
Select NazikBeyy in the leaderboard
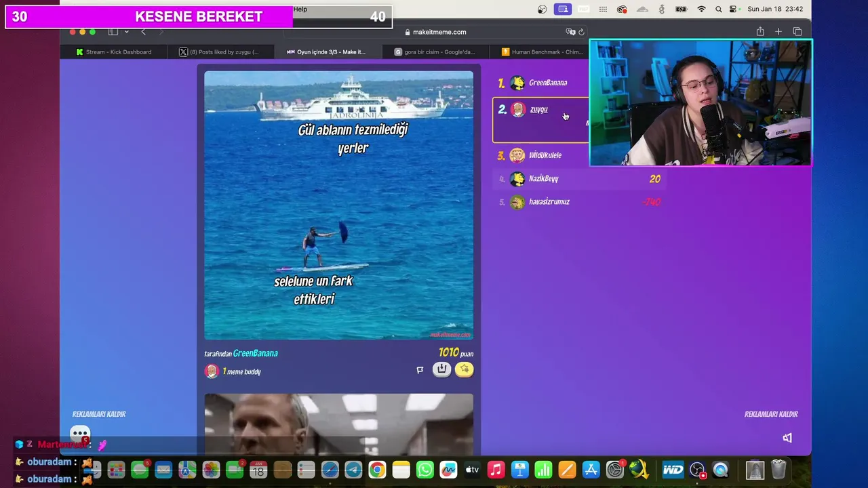coord(580,179)
